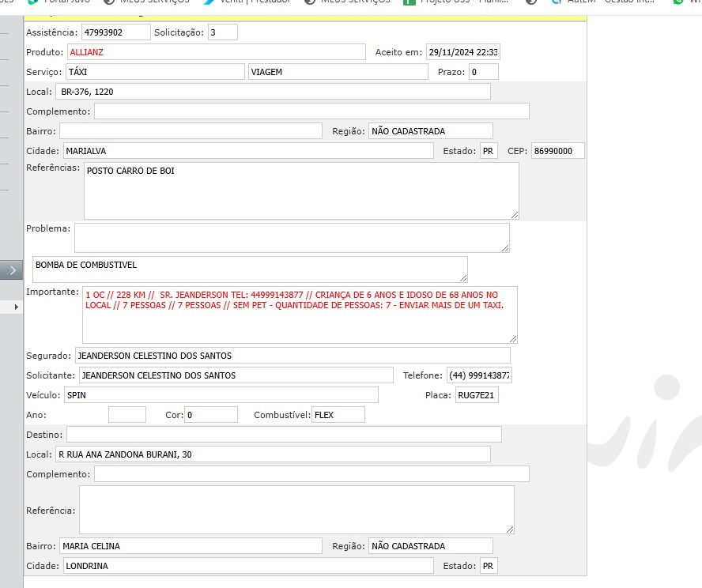This screenshot has width=702, height=588.
Task: Click the first empty Complemento field
Action: (311, 111)
